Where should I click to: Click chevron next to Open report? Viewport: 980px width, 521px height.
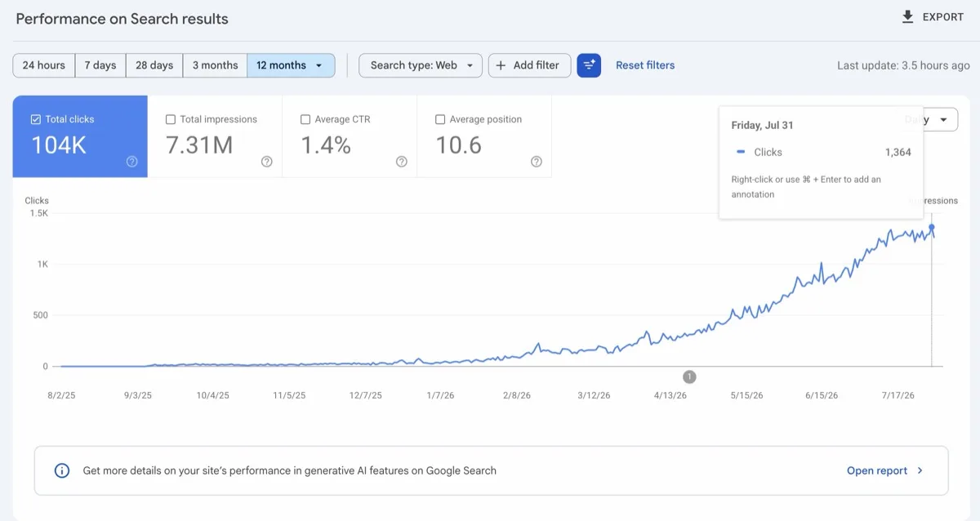click(x=920, y=470)
